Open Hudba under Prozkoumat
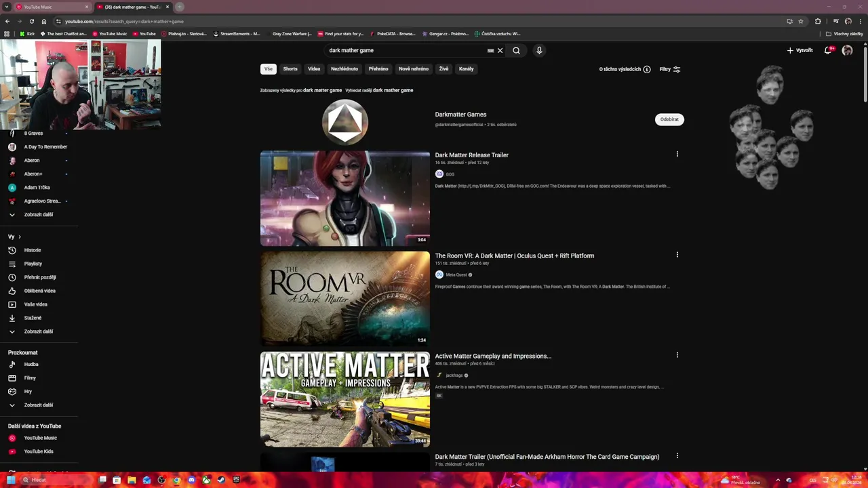868x488 pixels. [31, 364]
